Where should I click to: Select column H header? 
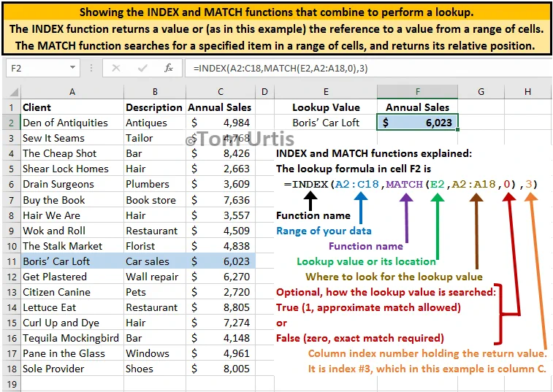point(527,92)
